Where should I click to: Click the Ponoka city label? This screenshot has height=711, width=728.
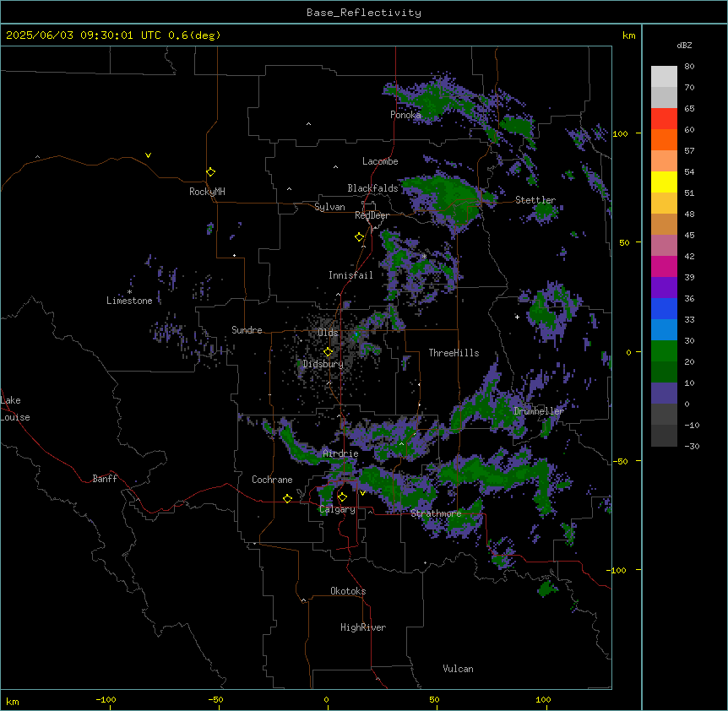pos(405,115)
